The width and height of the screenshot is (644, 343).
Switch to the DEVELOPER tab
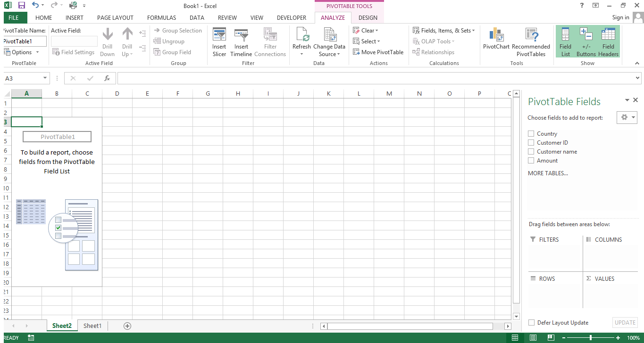pos(292,18)
